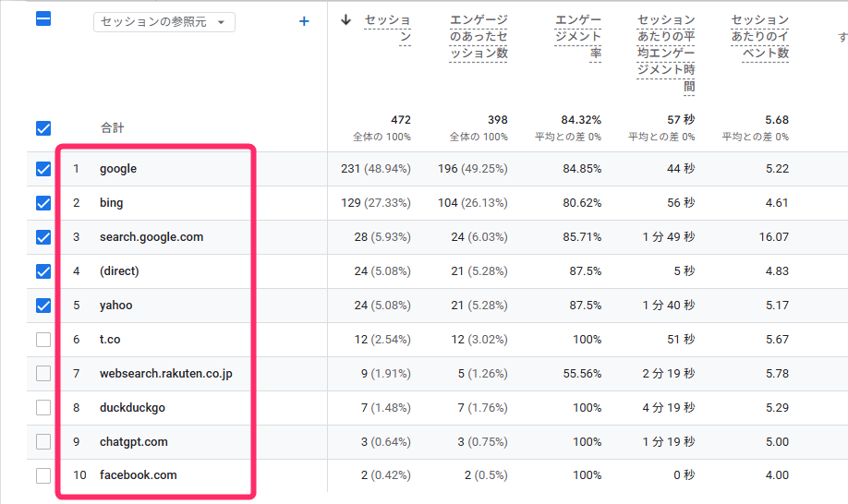
Task: Open the セッションの参照元 dropdown
Action: coord(164,22)
